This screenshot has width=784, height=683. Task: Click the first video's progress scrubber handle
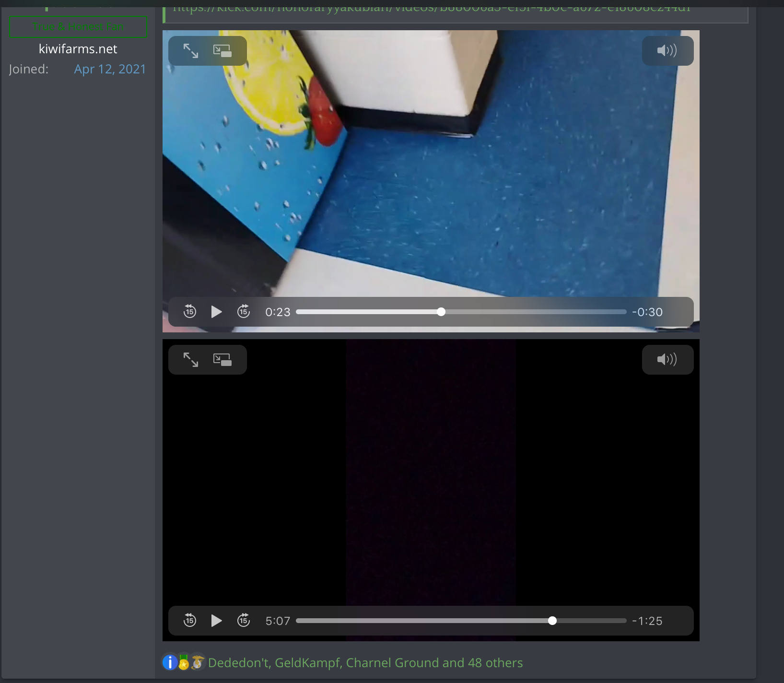coord(441,312)
